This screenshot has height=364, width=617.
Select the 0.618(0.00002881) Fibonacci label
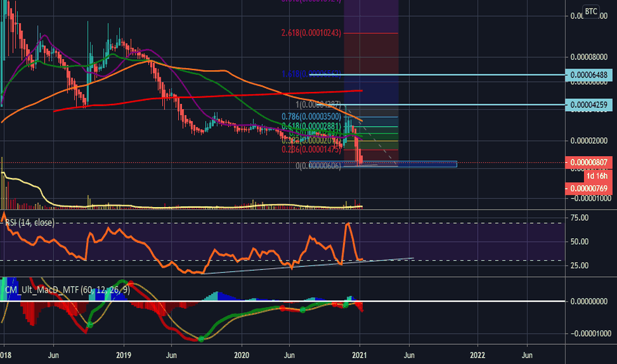point(311,126)
